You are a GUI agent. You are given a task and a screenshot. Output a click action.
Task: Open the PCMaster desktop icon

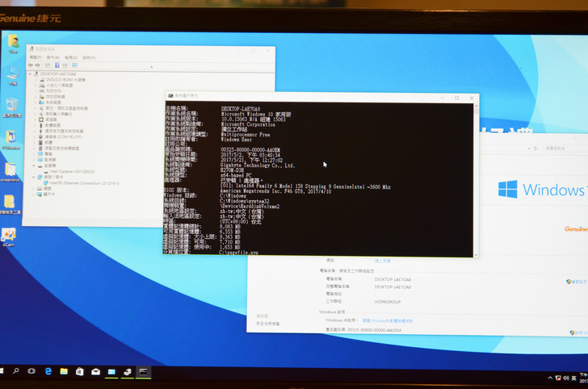[11, 138]
